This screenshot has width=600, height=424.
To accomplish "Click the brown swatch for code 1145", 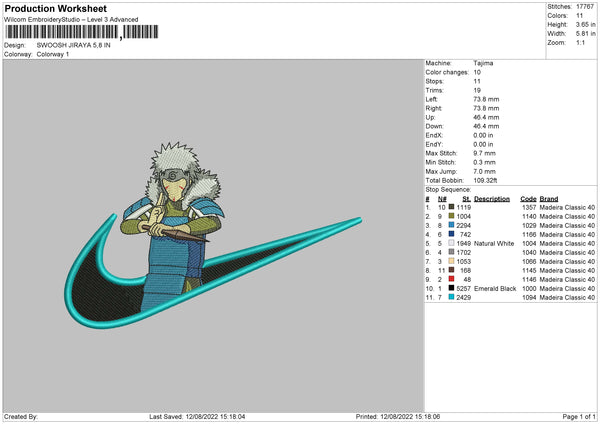I will coord(451,270).
